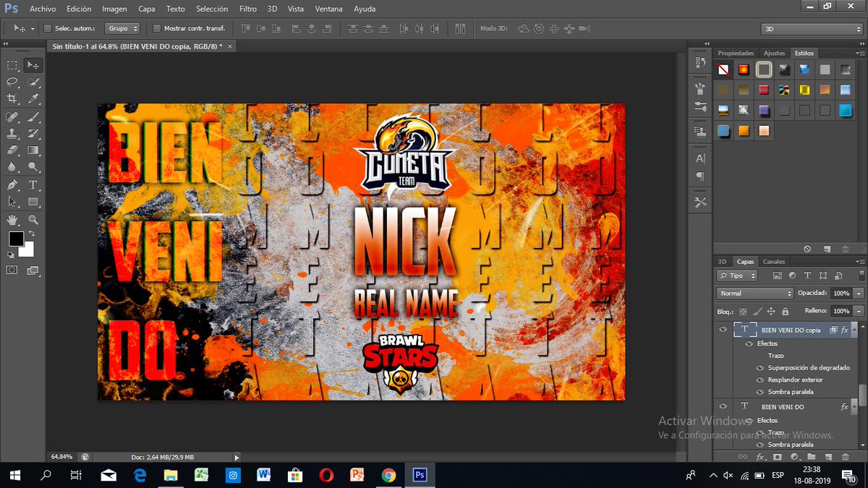Open Google Chrome from the taskbar

388,475
